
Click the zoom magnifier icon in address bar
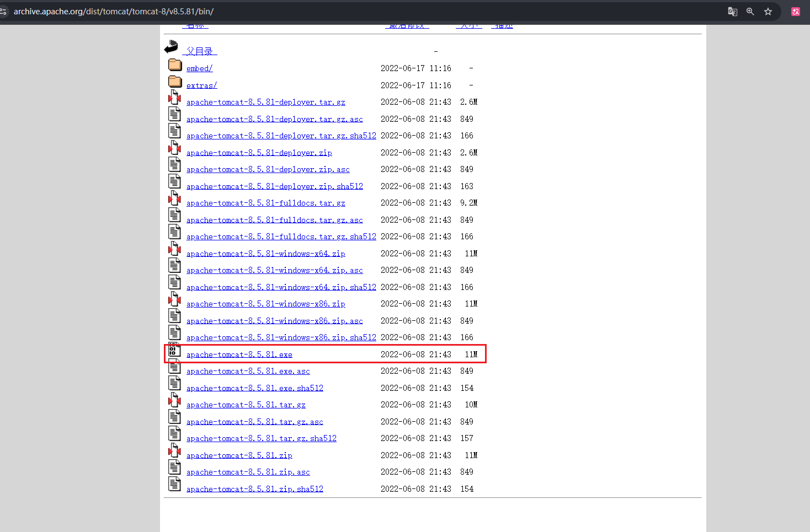coord(750,12)
